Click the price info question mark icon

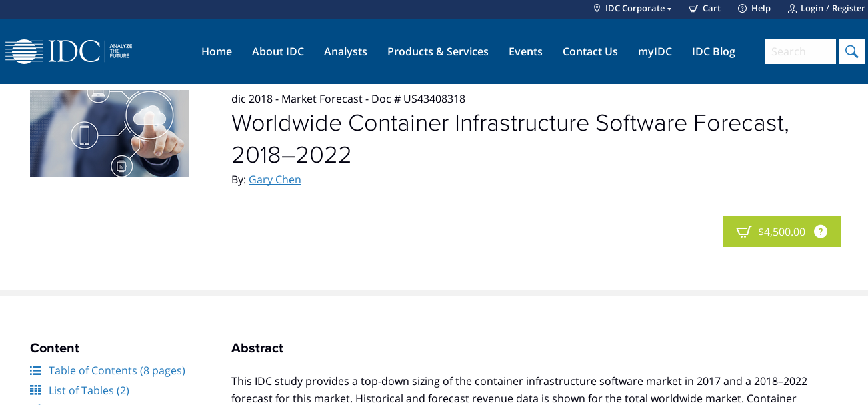click(821, 232)
